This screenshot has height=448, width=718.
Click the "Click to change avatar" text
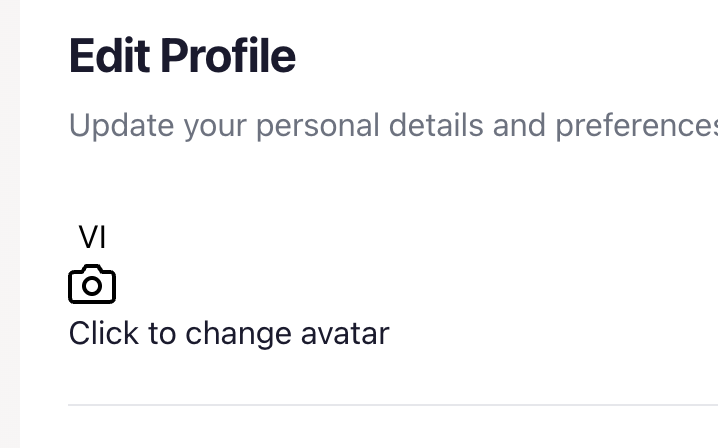click(x=228, y=333)
